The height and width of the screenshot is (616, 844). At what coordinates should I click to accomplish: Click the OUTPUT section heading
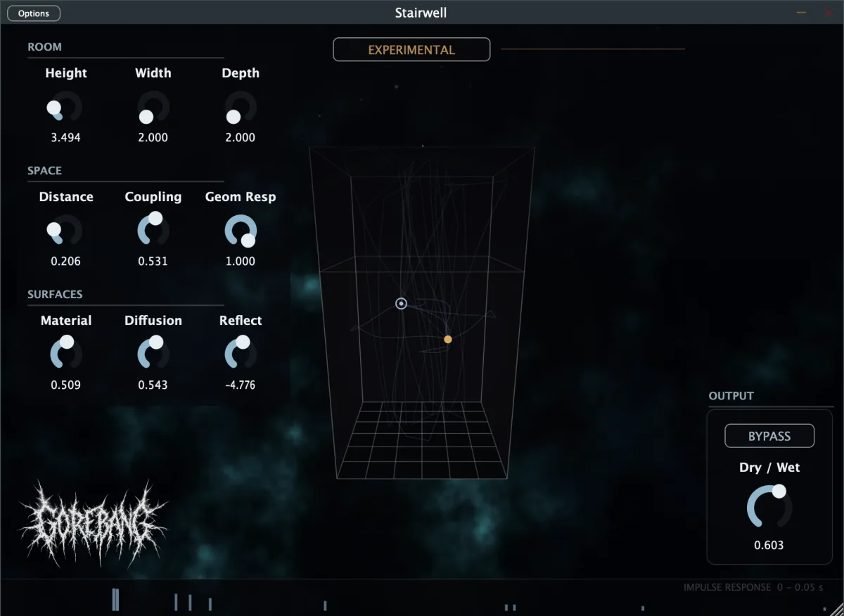pyautogui.click(x=731, y=396)
